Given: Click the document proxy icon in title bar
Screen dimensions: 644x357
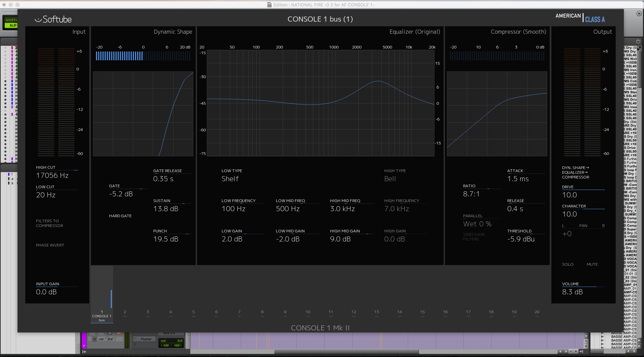Looking at the screenshot, I should (x=269, y=5).
